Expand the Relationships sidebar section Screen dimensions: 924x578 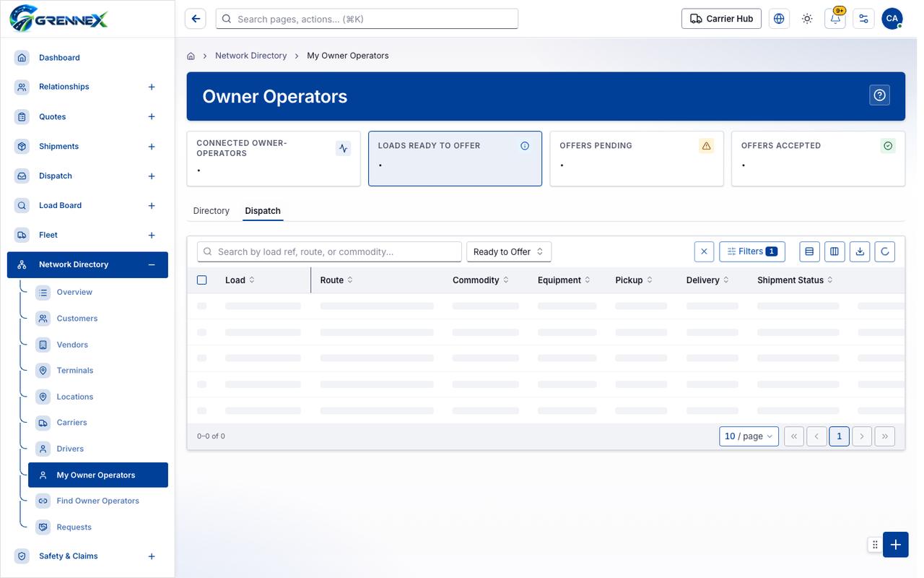[152, 87]
